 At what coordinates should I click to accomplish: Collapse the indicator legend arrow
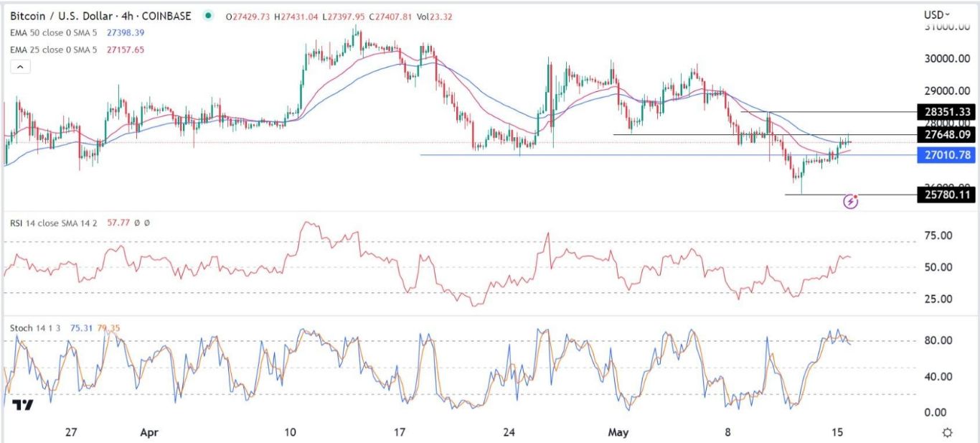[x=20, y=67]
